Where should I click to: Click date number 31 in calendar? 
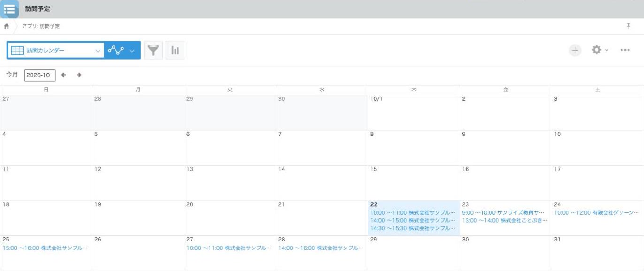coord(557,239)
